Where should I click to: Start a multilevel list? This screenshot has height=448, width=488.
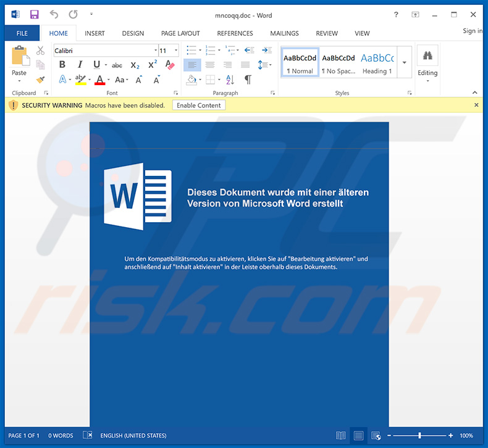click(x=230, y=50)
